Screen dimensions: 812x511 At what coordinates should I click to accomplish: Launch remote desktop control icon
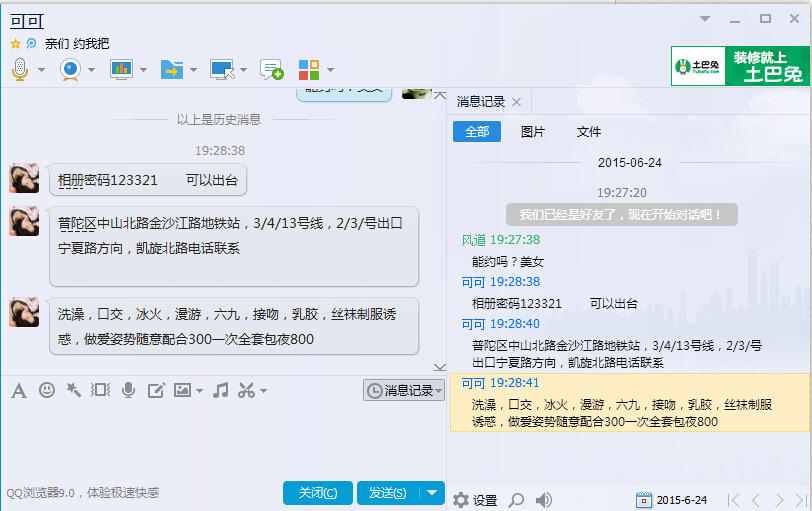coord(222,69)
